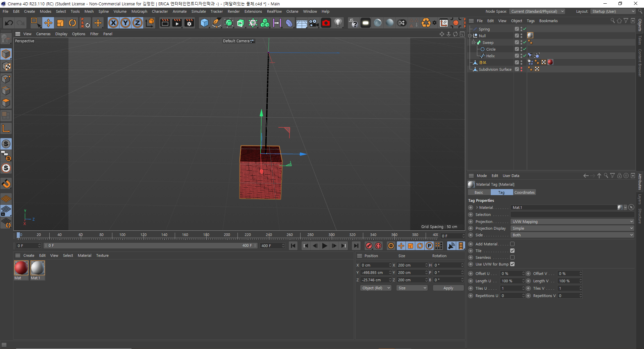Collapse the Null object hierarchy
The height and width of the screenshot is (349, 644).
[470, 36]
